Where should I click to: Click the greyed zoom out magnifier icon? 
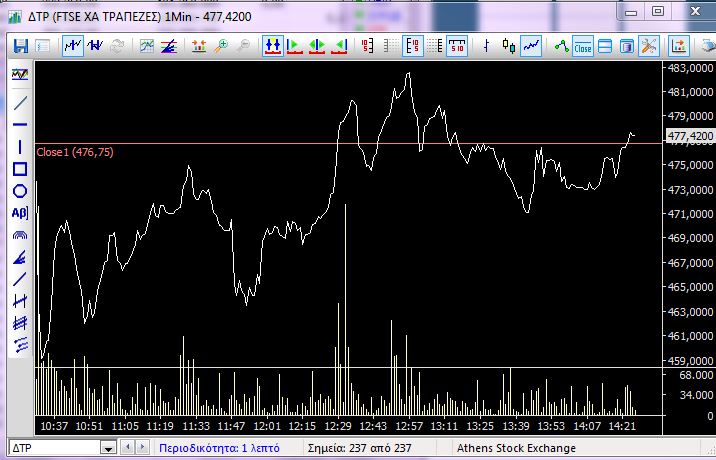click(244, 46)
